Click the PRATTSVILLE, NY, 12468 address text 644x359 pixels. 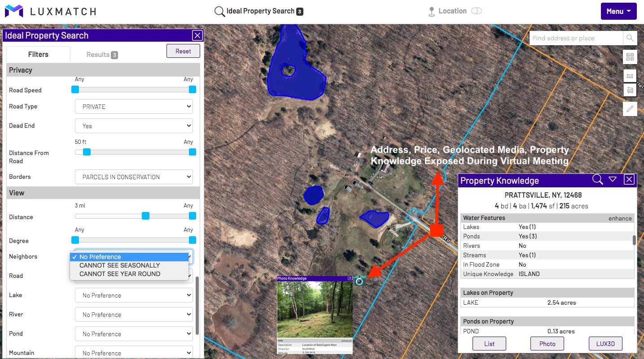click(x=543, y=195)
